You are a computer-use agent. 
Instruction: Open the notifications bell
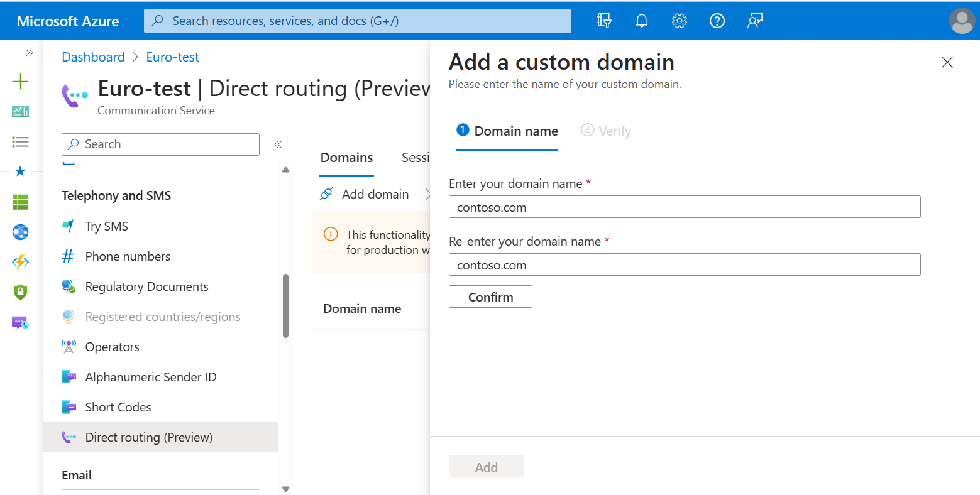pos(642,21)
